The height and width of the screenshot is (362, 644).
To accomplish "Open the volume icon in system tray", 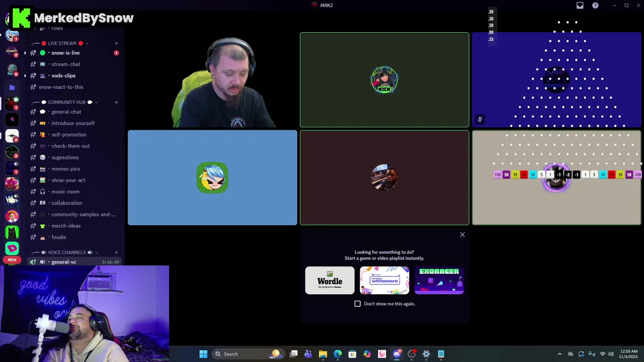I will pos(611,354).
